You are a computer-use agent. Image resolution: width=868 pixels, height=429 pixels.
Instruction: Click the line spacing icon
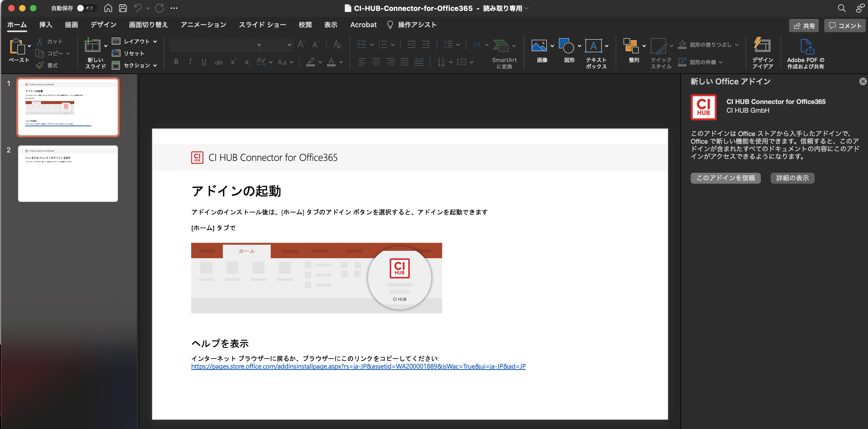448,45
